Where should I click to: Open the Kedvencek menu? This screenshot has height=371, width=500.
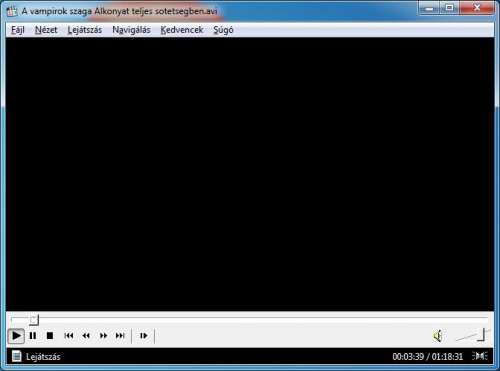pos(182,30)
